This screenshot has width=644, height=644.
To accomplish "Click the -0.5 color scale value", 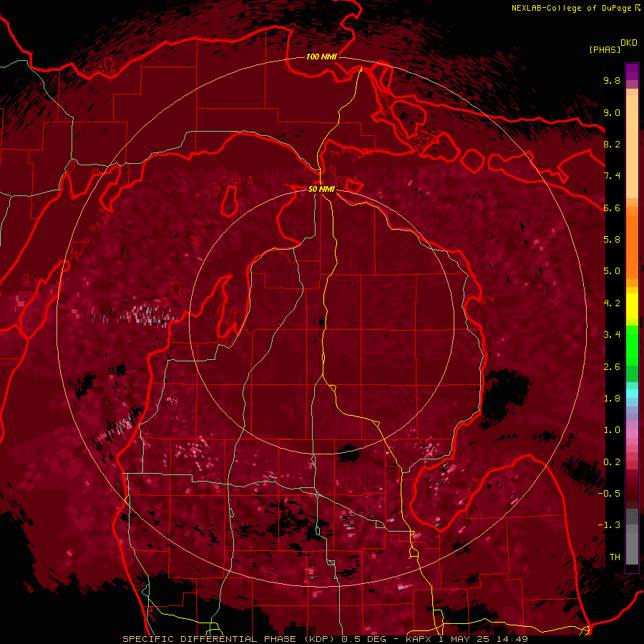I will coord(609,494).
